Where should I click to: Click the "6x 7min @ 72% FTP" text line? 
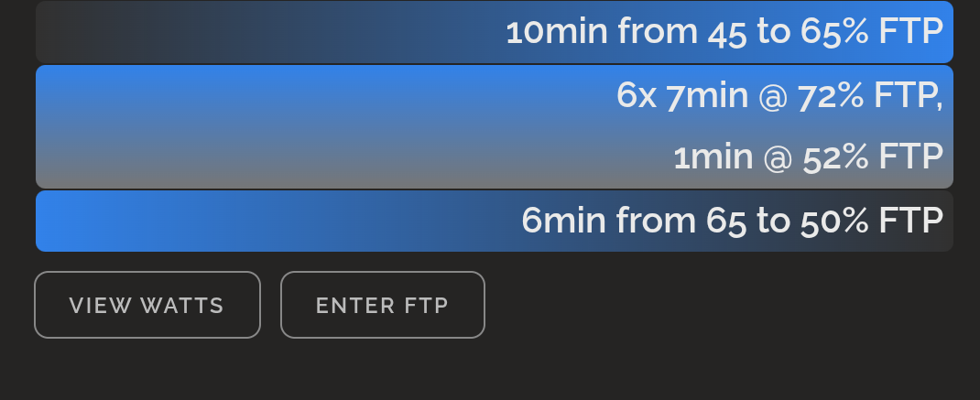(x=779, y=95)
